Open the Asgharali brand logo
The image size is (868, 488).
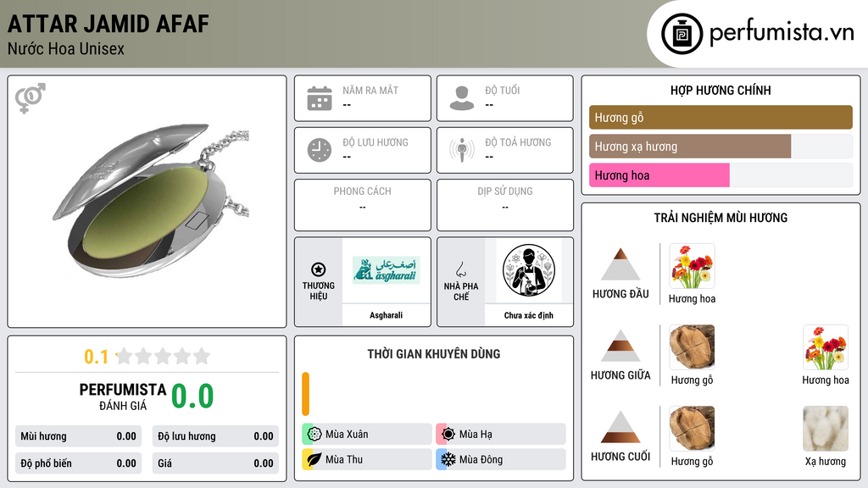[x=387, y=270]
